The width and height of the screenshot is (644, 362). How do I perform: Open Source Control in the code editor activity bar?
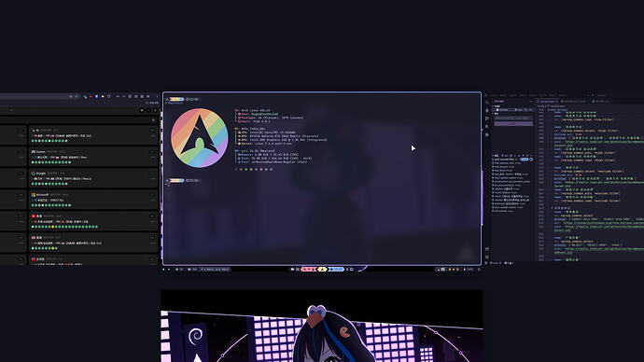coord(487,118)
